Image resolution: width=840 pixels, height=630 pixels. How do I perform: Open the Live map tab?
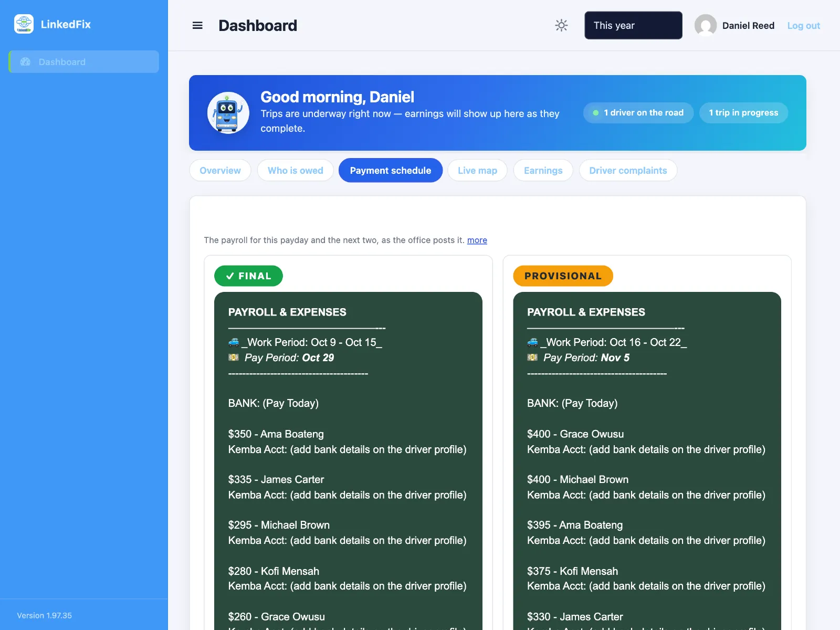pyautogui.click(x=477, y=171)
